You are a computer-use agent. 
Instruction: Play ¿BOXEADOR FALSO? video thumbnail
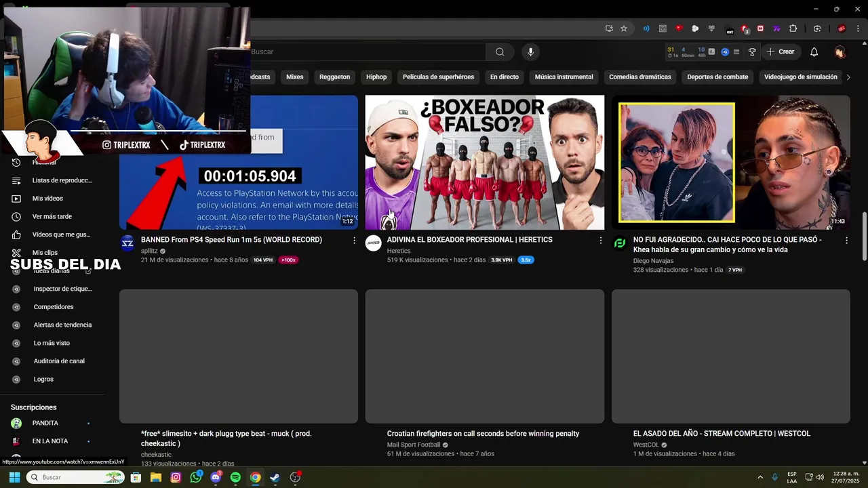[485, 163]
